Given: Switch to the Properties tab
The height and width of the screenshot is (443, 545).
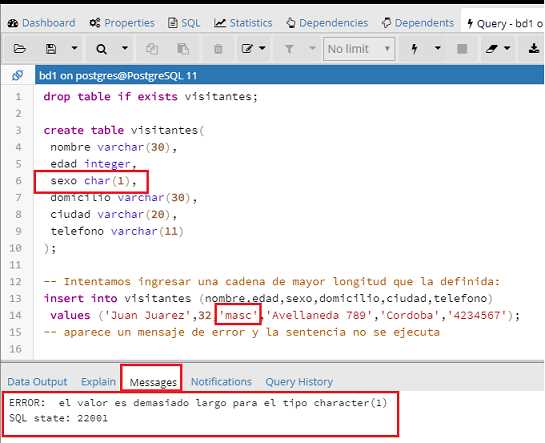Looking at the screenshot, I should [122, 23].
